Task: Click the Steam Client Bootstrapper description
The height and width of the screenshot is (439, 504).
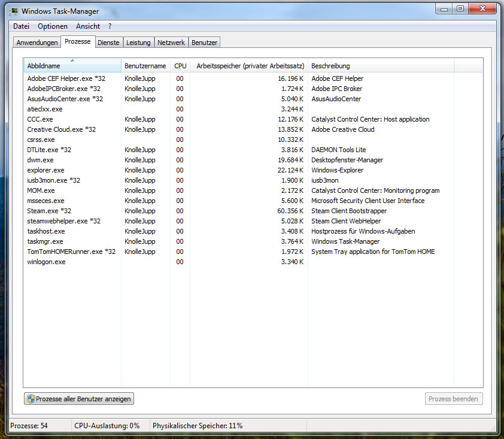Action: click(x=349, y=211)
